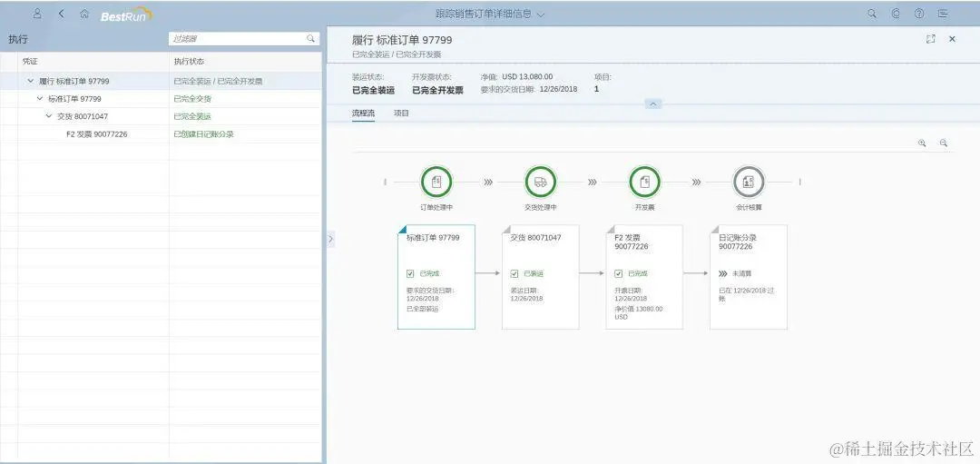Screen dimensions: 980x464
Task: Open the 跟踪销售订单详细信息 title dropdown
Action: [x=541, y=15]
